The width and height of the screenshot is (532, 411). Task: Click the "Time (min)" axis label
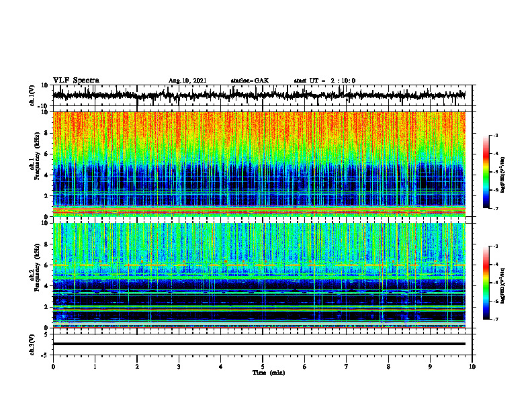click(x=269, y=373)
